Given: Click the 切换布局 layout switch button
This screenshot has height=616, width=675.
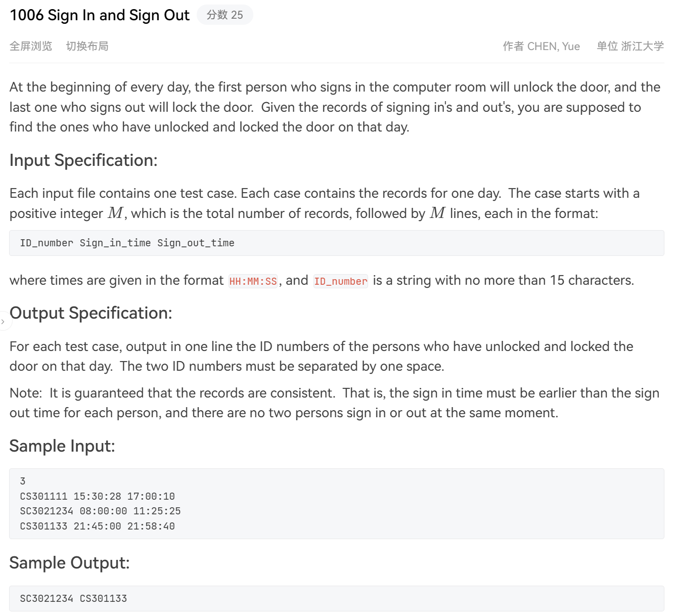Looking at the screenshot, I should (x=87, y=46).
